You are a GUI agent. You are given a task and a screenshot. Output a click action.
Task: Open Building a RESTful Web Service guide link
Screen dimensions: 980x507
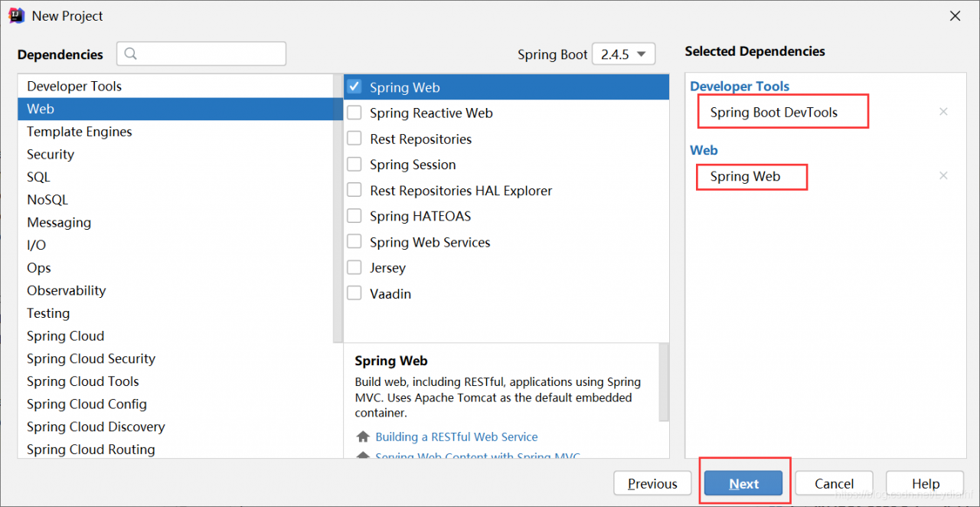tap(456, 437)
